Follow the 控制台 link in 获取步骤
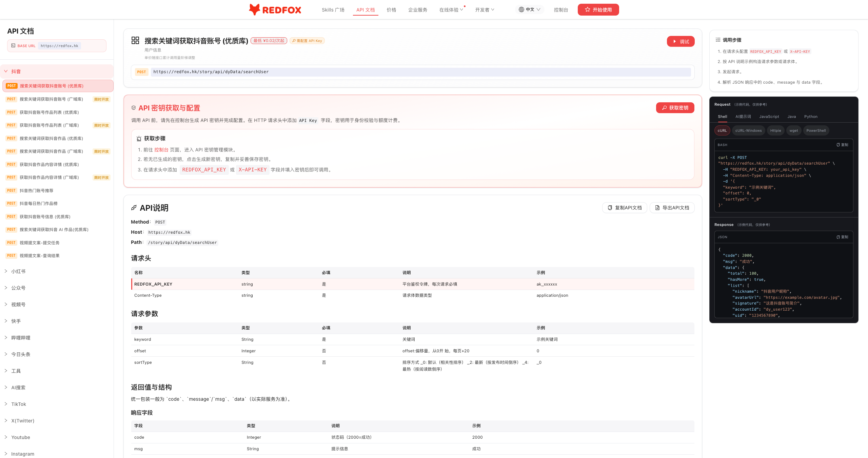Image resolution: width=868 pixels, height=458 pixels. point(161,150)
